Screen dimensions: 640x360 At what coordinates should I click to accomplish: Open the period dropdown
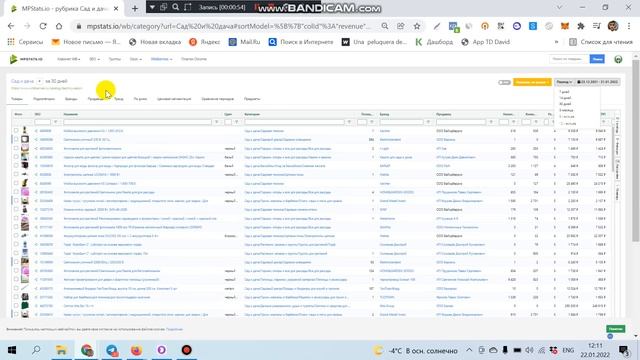[x=564, y=82]
